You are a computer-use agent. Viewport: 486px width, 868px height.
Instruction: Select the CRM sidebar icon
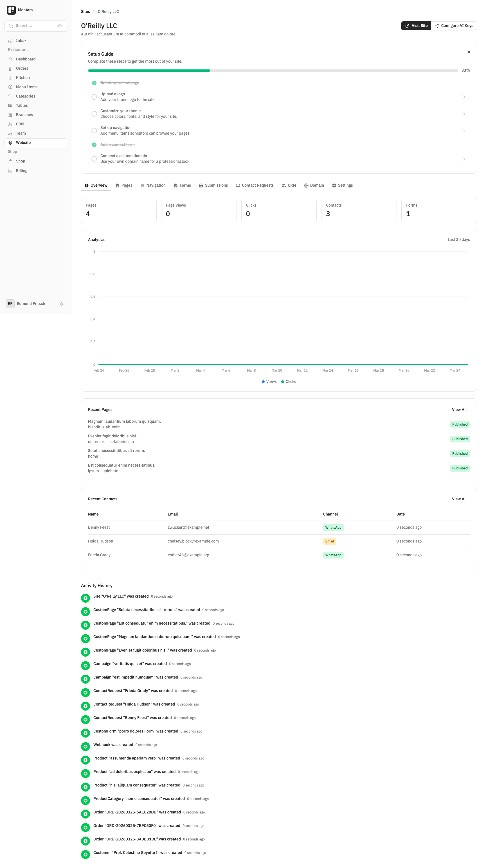(x=10, y=124)
